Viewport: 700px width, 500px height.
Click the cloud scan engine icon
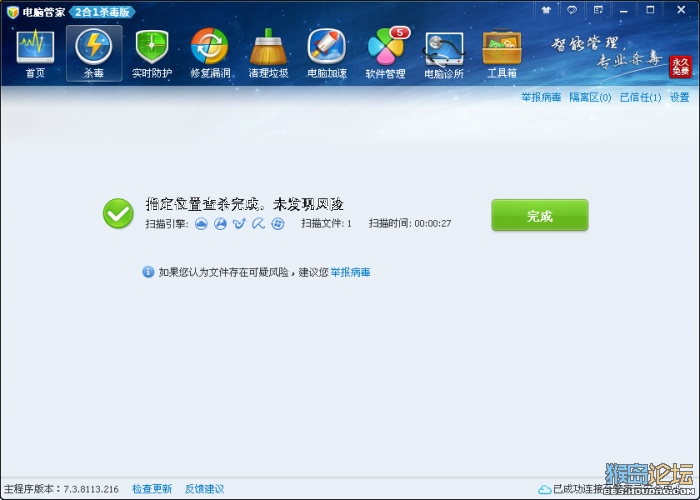[x=201, y=224]
